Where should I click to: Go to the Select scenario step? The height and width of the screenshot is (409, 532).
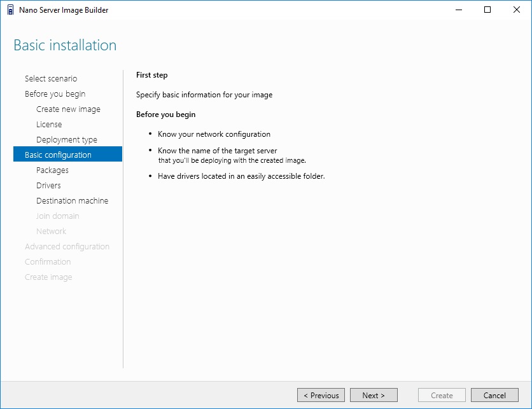(x=51, y=79)
